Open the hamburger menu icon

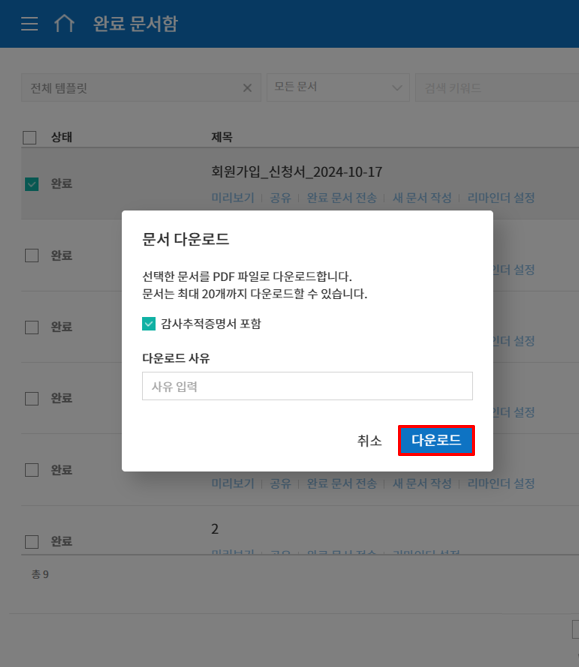[x=29, y=24]
